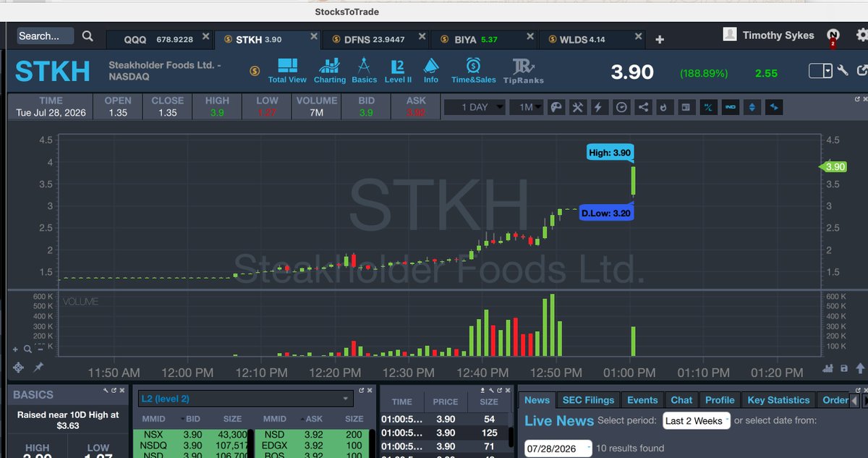This screenshot has height=458, width=868.
Task: Share the chart via share icon
Action: [643, 107]
